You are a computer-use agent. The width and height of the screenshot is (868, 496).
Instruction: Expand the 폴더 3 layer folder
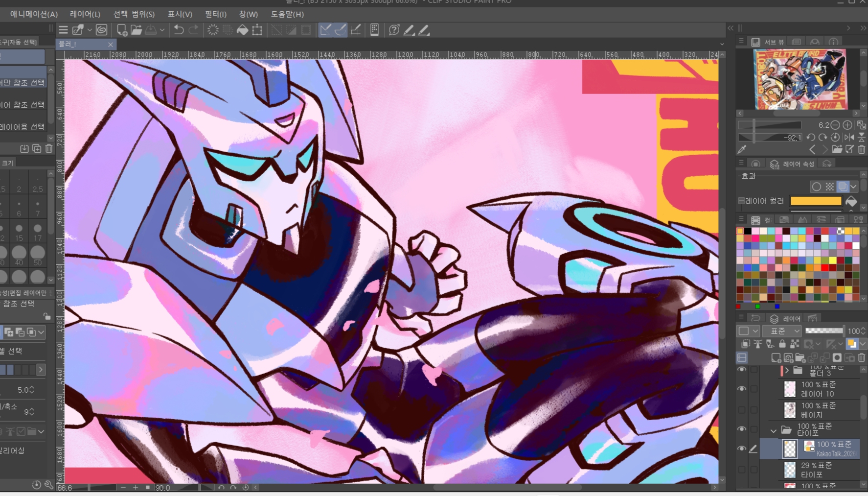click(x=787, y=370)
